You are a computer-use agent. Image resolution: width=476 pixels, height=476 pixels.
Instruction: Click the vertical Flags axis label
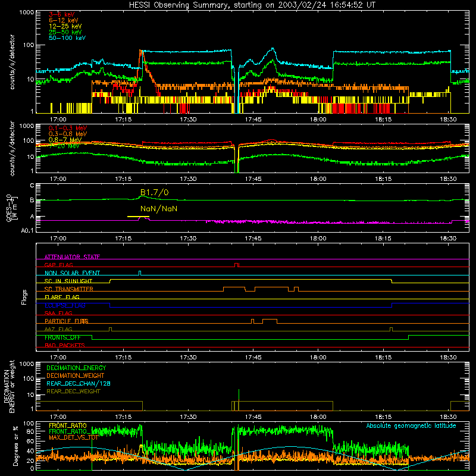[24, 297]
